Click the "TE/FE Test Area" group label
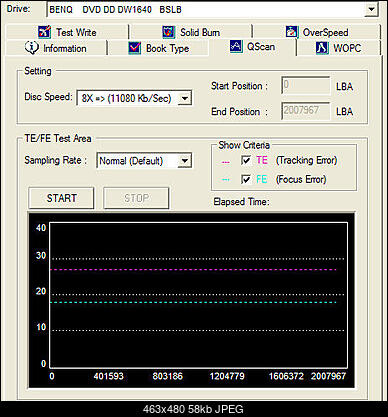The height and width of the screenshot is (417, 388). click(58, 138)
